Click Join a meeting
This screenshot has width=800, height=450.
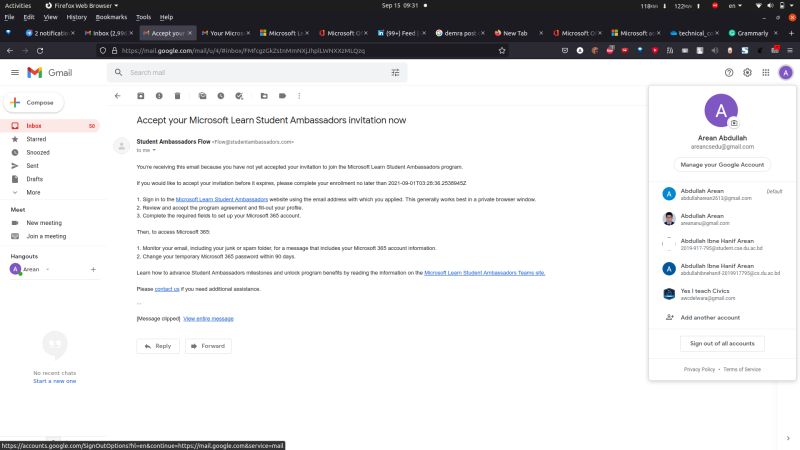coord(46,236)
